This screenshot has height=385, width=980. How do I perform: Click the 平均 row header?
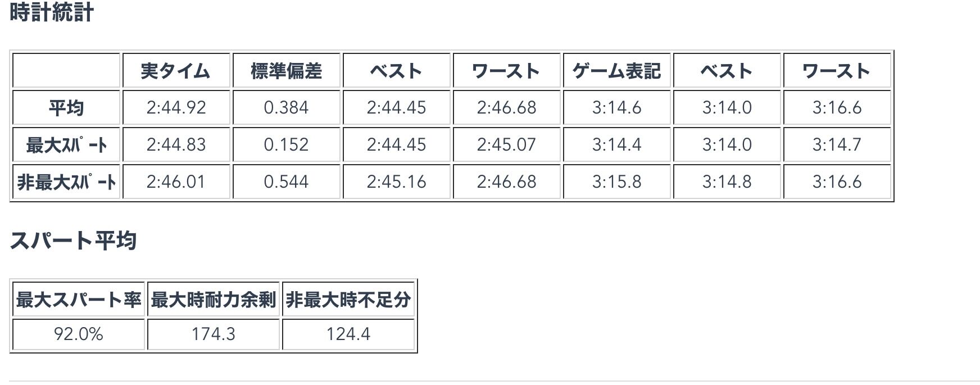tap(66, 107)
